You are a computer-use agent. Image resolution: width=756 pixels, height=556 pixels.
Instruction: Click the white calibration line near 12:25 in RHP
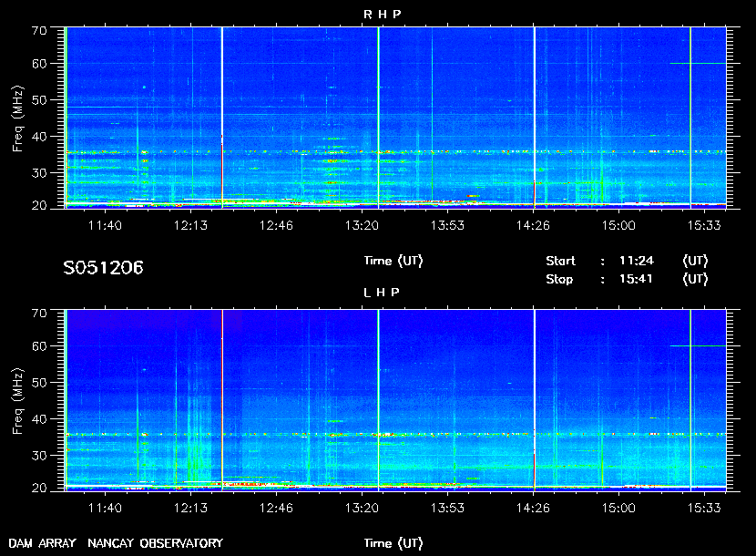[221, 118]
